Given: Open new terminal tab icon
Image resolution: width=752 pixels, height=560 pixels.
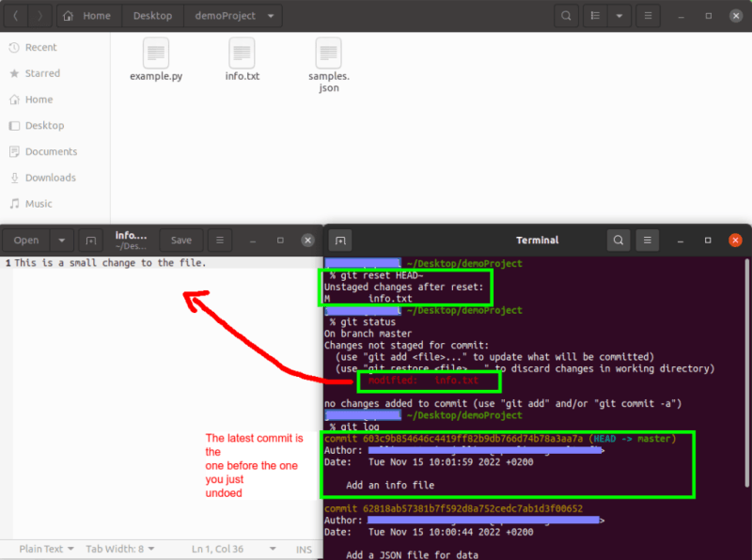Looking at the screenshot, I should click(340, 241).
